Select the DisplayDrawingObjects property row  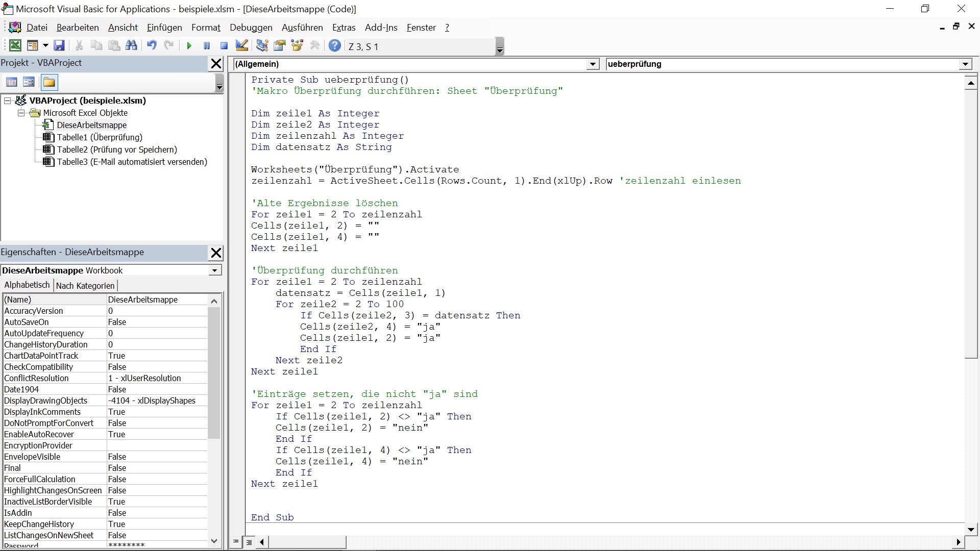coord(105,400)
